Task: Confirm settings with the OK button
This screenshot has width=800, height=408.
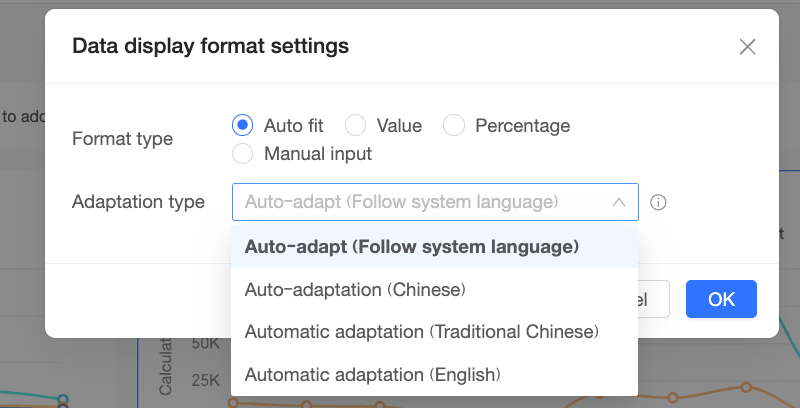Action: click(721, 299)
